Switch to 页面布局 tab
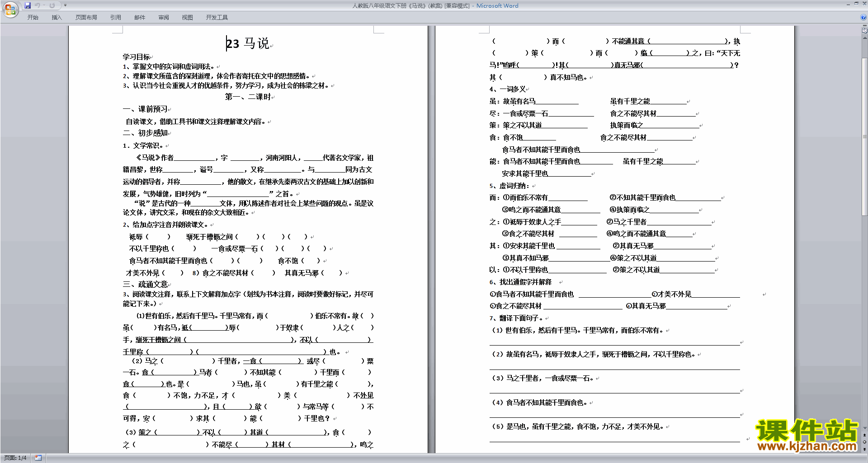868x463 pixels. coord(86,17)
